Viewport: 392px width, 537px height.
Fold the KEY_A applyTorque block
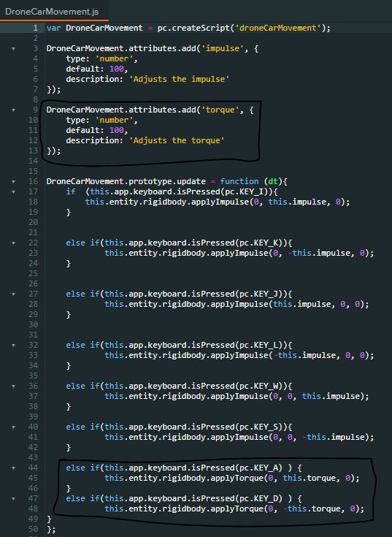pyautogui.click(x=13, y=468)
